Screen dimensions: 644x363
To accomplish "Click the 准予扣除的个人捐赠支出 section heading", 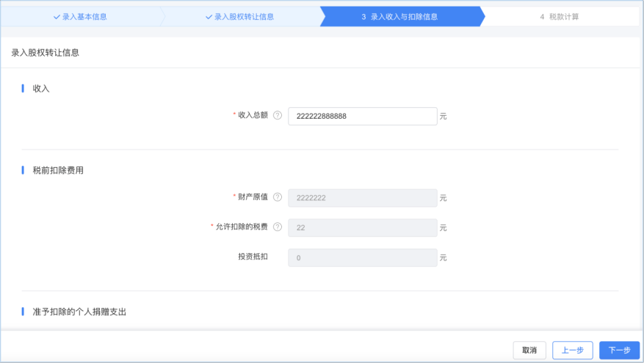I will point(79,312).
